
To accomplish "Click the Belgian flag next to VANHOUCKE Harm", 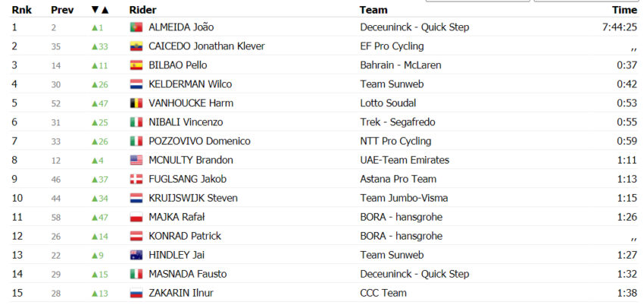I will [x=136, y=103].
